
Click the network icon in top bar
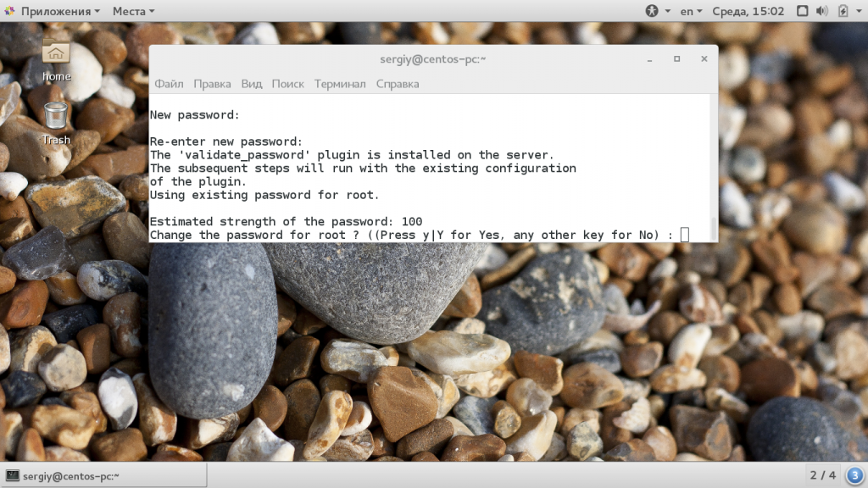coord(801,11)
